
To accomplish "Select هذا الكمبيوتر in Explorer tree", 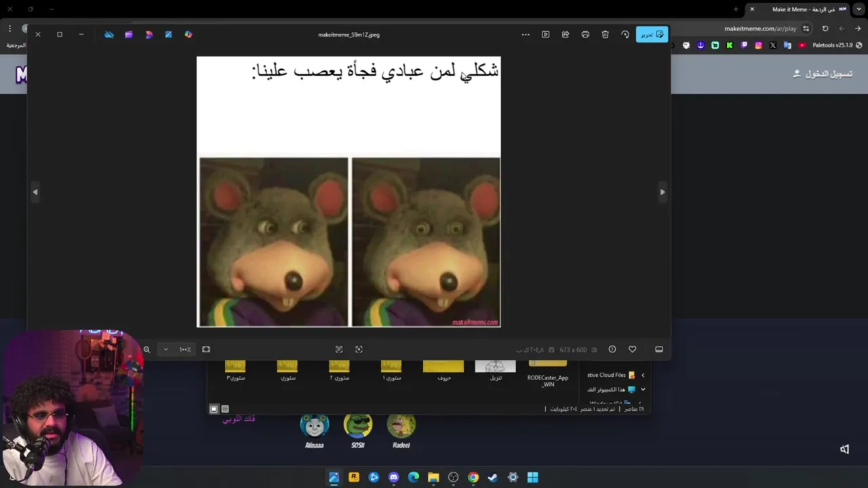I will 611,390.
